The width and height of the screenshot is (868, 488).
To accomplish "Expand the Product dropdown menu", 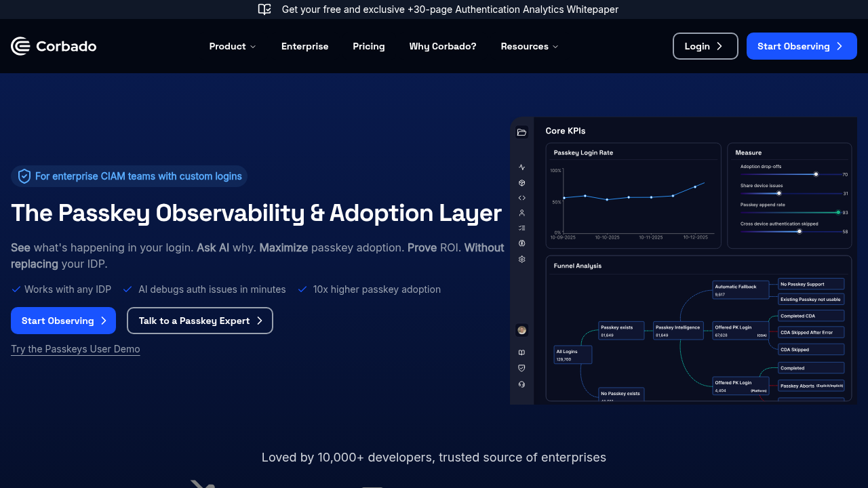I will tap(233, 46).
